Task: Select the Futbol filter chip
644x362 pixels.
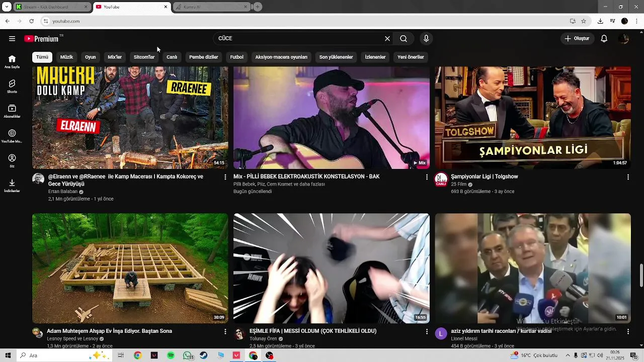Action: click(x=237, y=57)
